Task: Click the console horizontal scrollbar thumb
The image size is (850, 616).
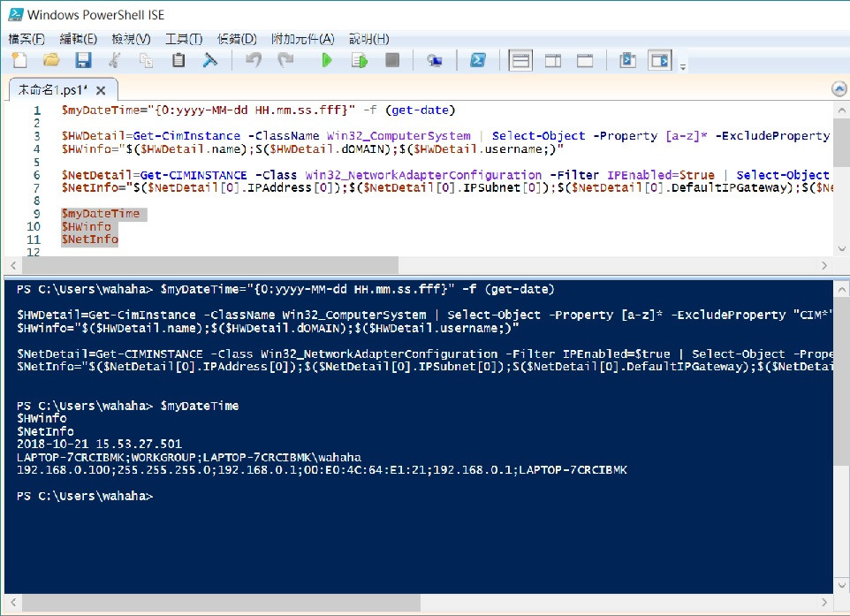Action: coord(221,602)
